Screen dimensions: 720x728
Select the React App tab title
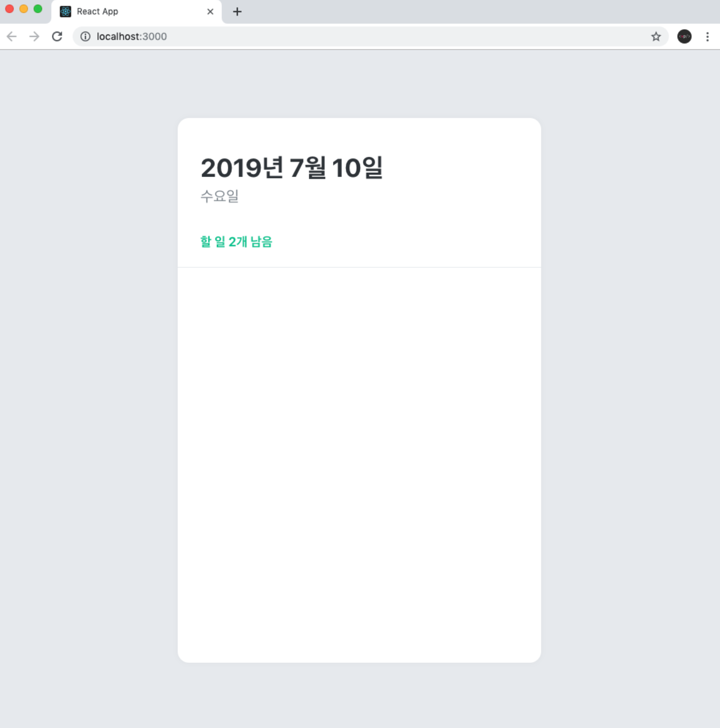coord(97,11)
